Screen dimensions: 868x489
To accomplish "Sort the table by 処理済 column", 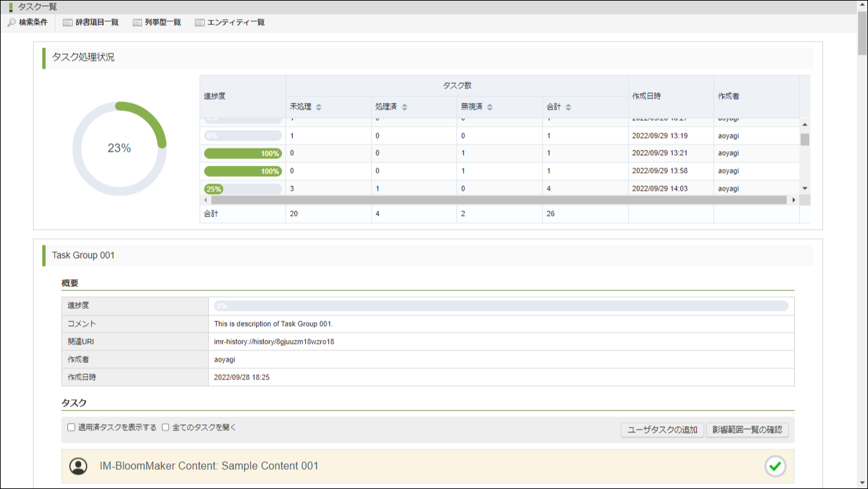I will coord(404,107).
